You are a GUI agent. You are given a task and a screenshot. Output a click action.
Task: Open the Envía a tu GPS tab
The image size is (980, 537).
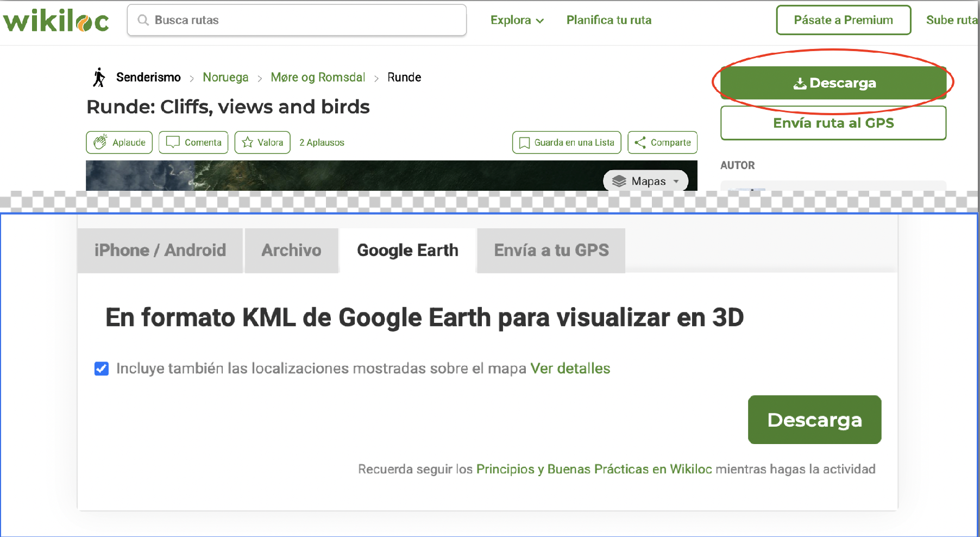pos(551,250)
